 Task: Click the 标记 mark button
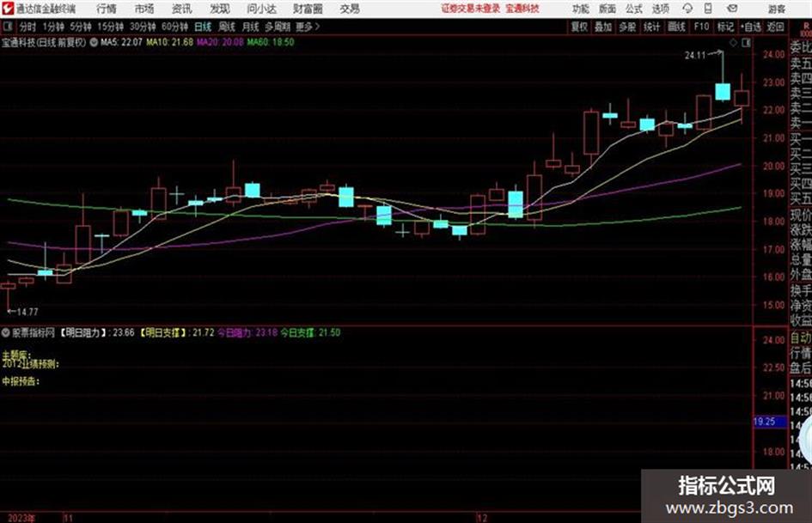[725, 27]
